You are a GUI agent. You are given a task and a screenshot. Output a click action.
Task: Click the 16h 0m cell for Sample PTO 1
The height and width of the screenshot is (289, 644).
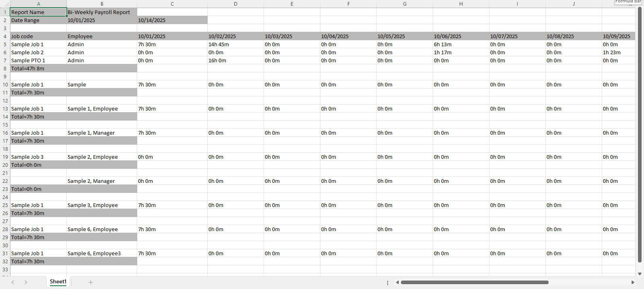[x=235, y=60]
